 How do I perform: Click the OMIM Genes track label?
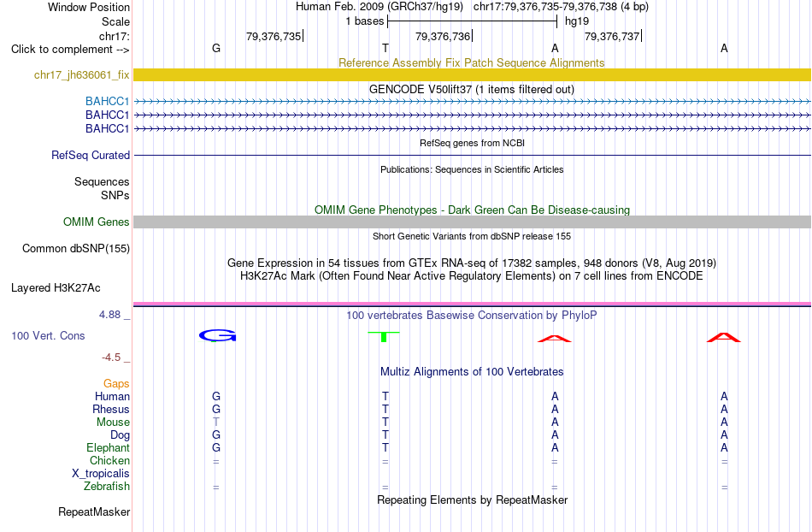click(96, 222)
